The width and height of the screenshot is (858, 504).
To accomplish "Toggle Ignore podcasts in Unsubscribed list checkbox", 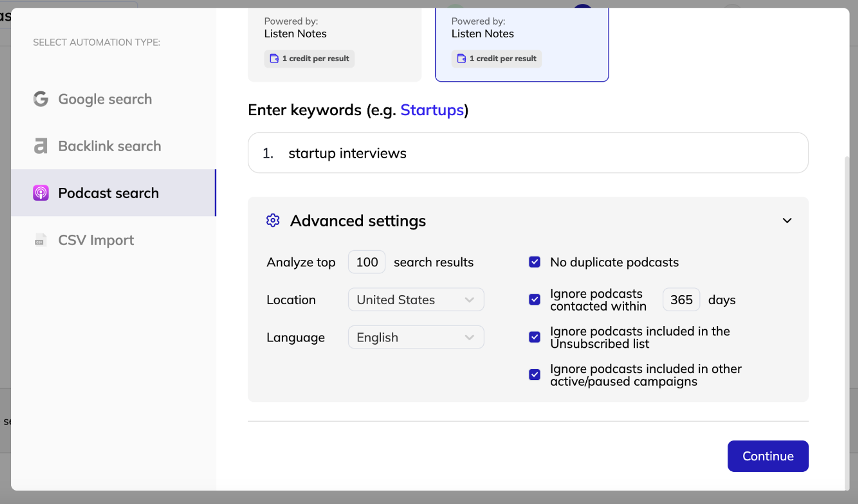I will click(x=534, y=337).
